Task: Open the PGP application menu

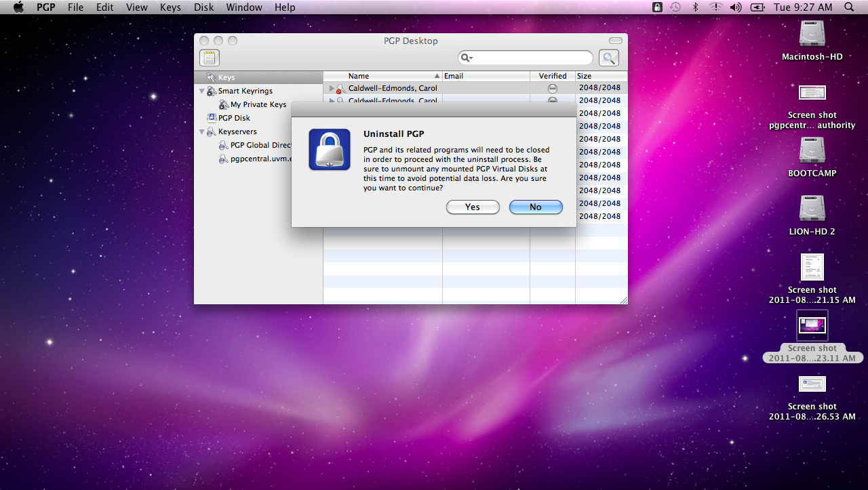Action: click(x=46, y=7)
